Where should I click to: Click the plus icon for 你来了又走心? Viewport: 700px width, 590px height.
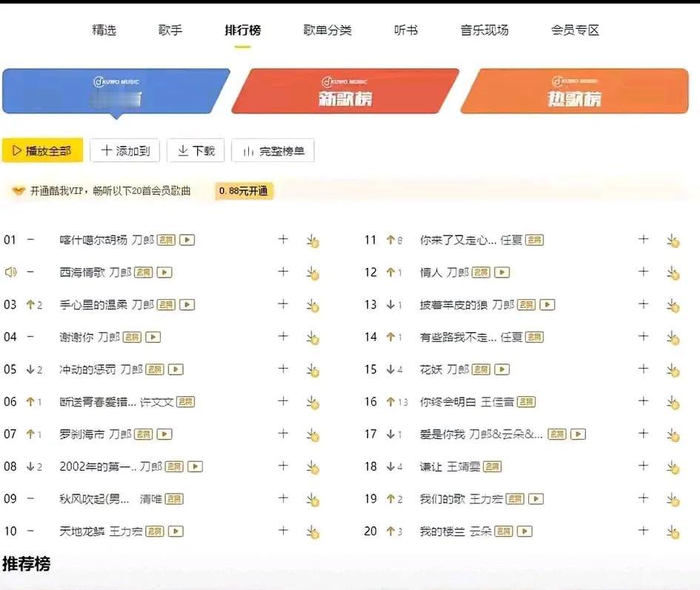(x=643, y=239)
